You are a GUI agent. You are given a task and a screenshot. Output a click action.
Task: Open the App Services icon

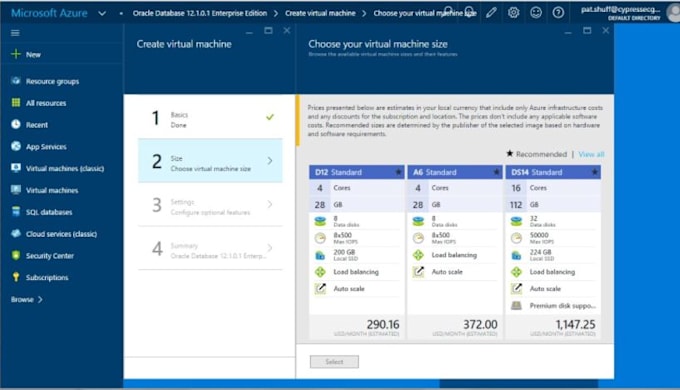pyautogui.click(x=16, y=146)
